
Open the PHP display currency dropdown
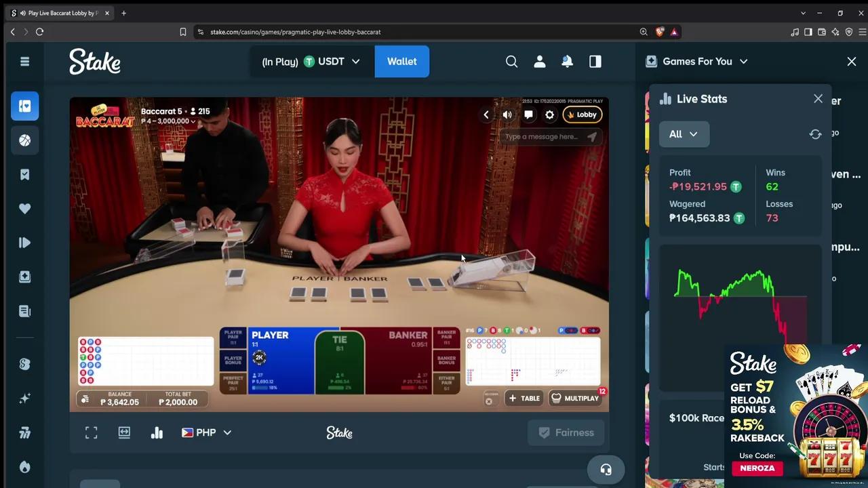coord(207,432)
